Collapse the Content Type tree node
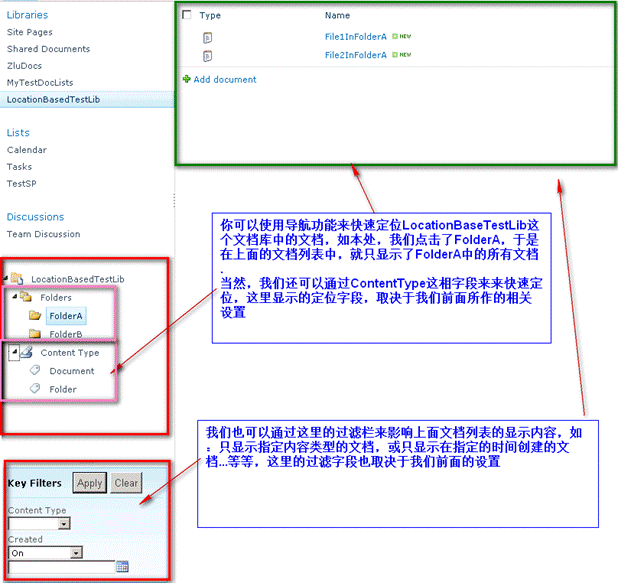618x583 pixels. [15, 352]
